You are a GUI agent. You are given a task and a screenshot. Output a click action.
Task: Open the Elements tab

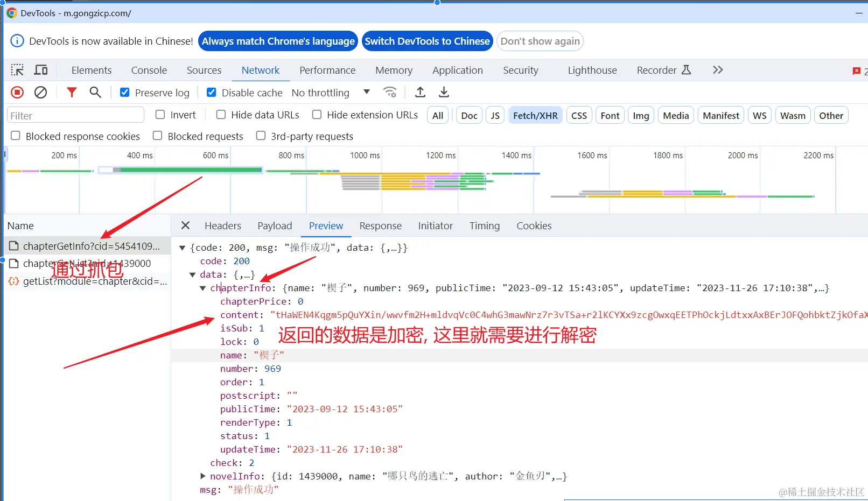[x=92, y=70]
